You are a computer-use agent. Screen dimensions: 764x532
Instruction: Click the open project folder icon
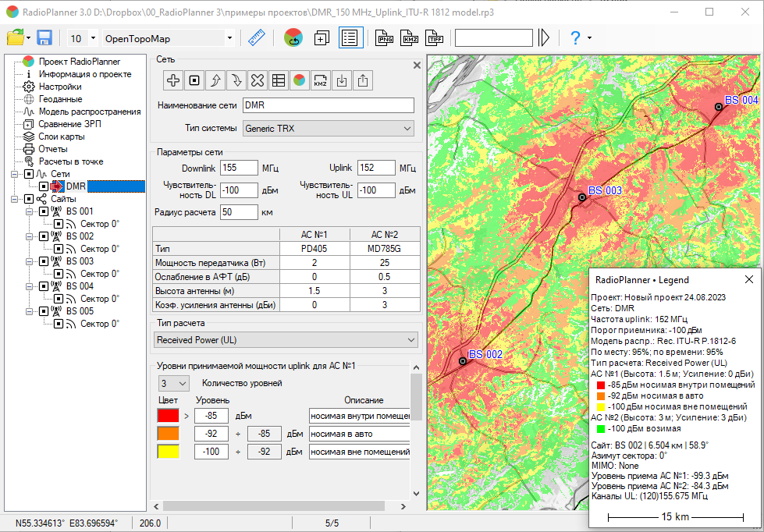coord(16,38)
